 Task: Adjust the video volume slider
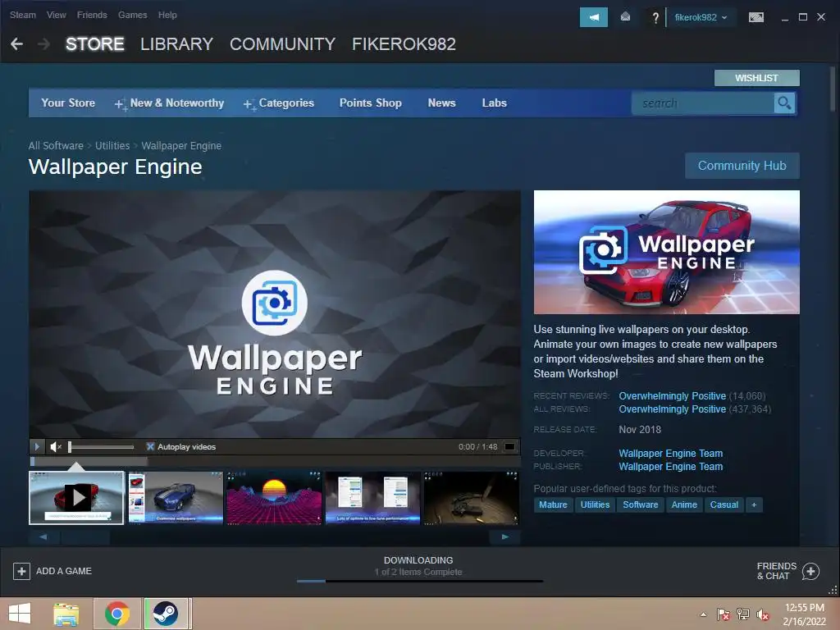101,446
